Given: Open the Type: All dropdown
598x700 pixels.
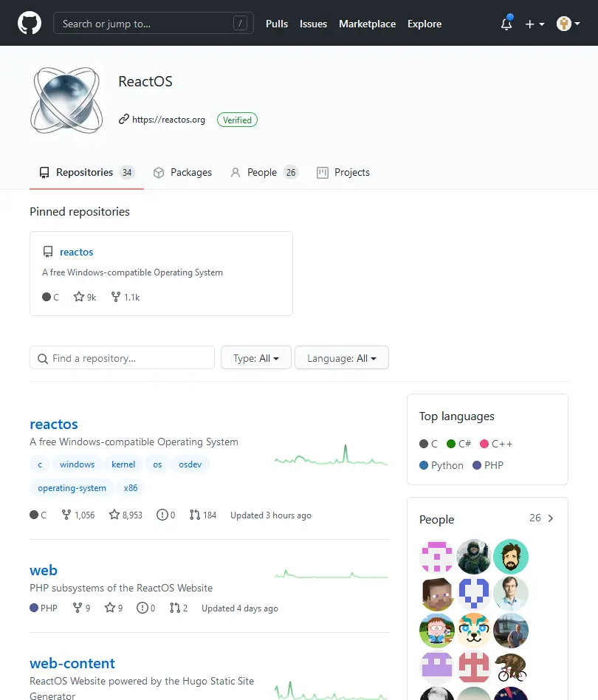Looking at the screenshot, I should [x=256, y=358].
